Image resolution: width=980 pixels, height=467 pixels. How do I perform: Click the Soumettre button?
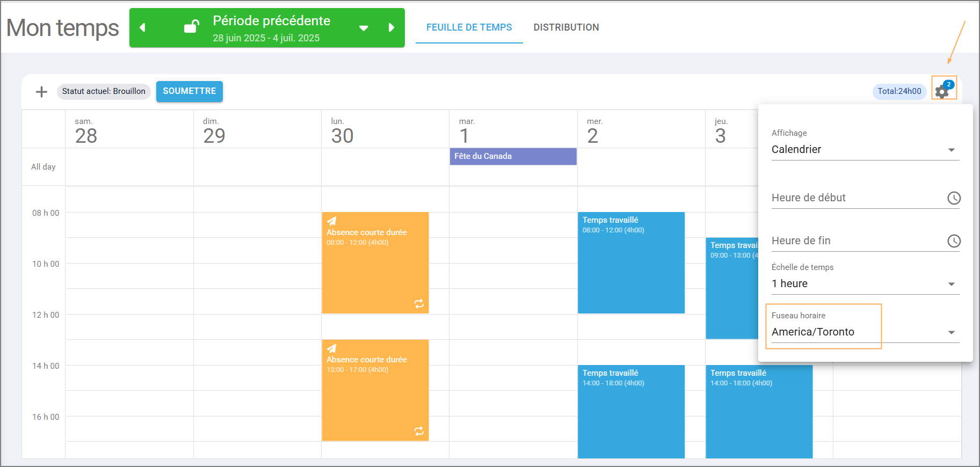click(x=189, y=91)
